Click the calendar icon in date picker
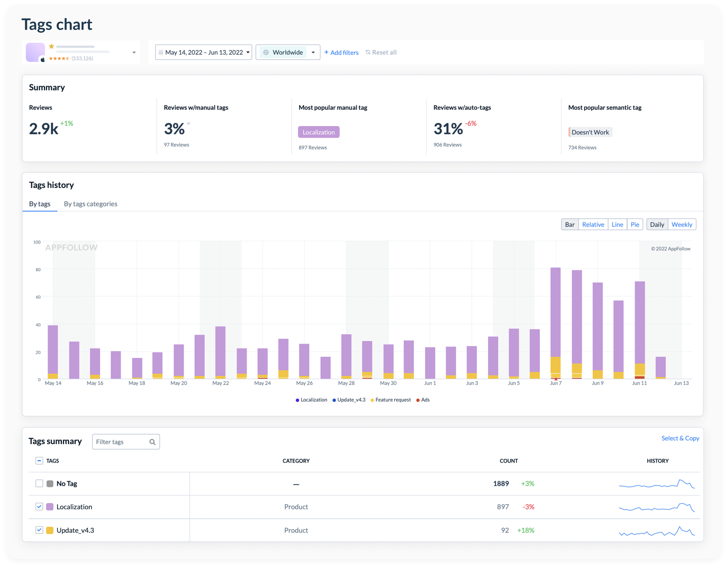728x568 pixels. (x=161, y=52)
